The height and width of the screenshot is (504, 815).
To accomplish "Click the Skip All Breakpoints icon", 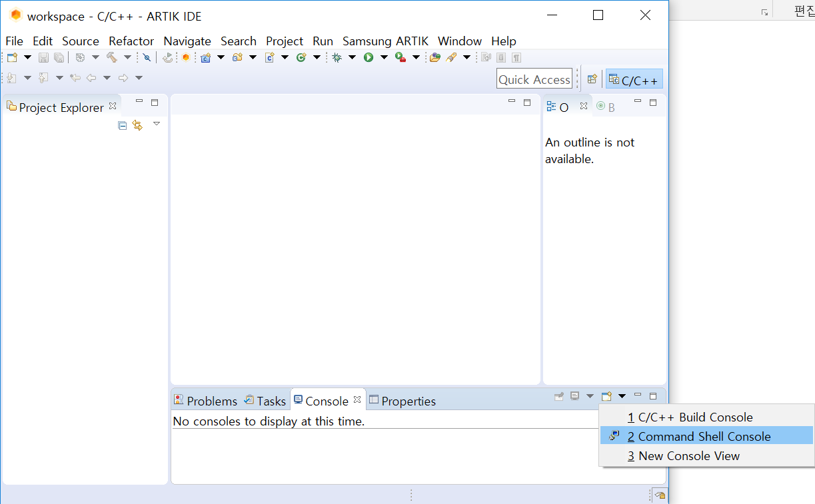I will pos(147,58).
